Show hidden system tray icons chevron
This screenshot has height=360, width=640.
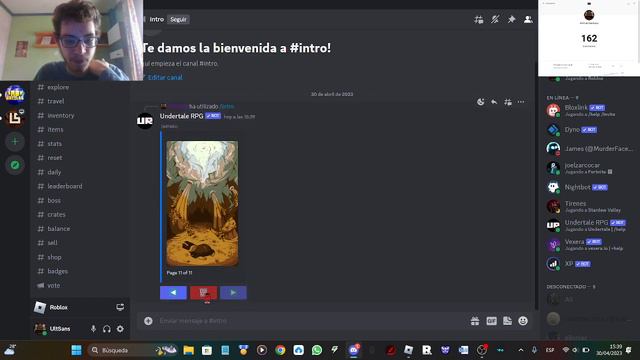521,350
